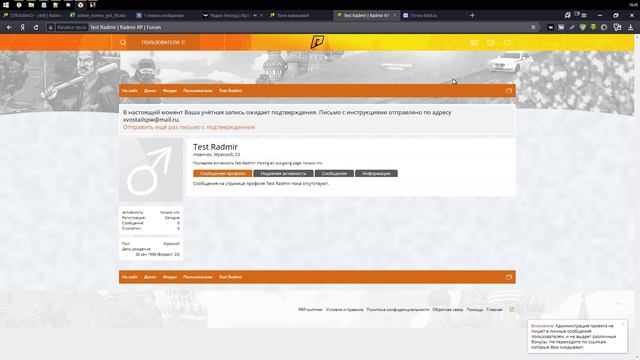Switch to the green-icon admin tab
The image size is (640, 360).
[99, 16]
